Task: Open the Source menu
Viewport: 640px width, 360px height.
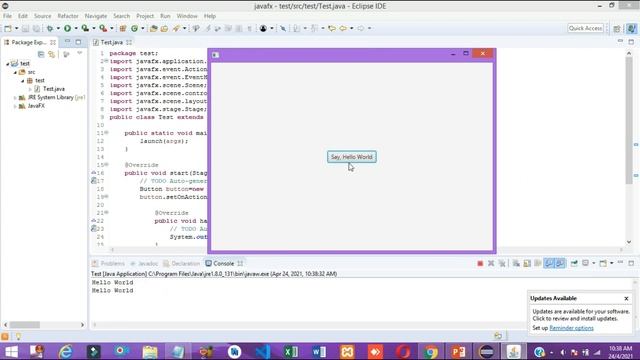Action: click(x=42, y=16)
